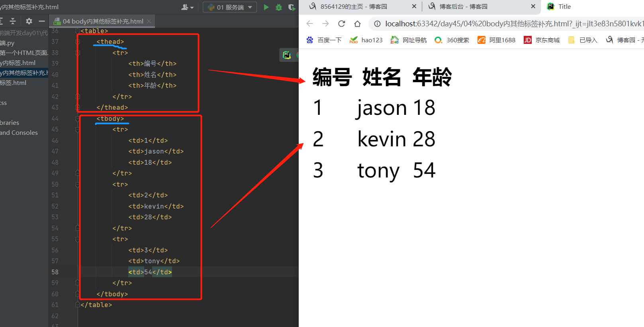Click the </table> closing tag line
644x327 pixels.
click(x=96, y=305)
